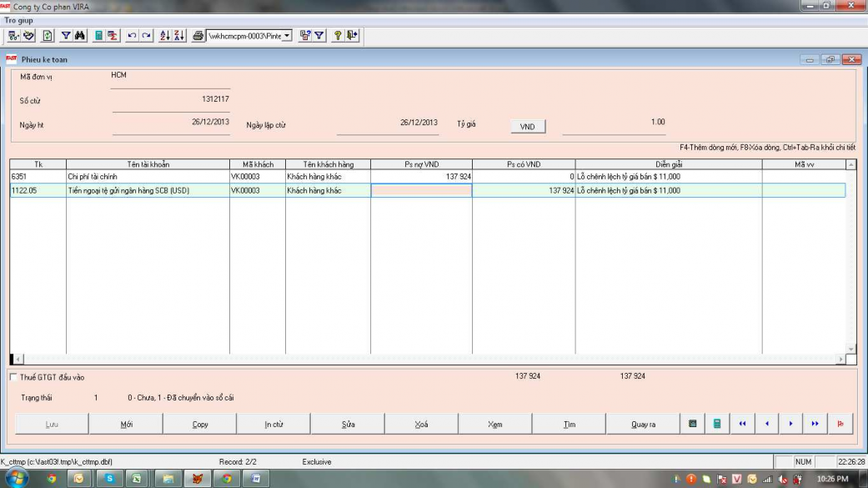868x488 pixels.
Task: Jump to last record arrow button
Action: (x=815, y=424)
